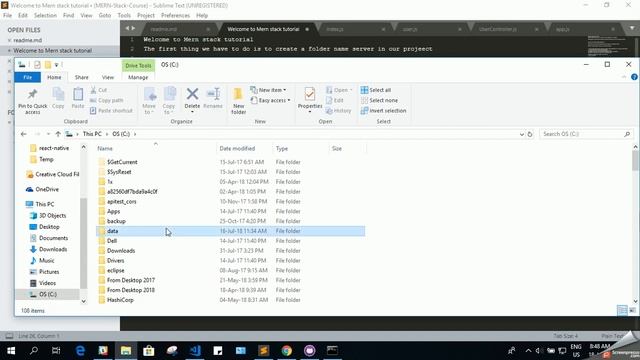Switch to the Share ribbon tab
640x360 pixels.
click(x=82, y=77)
